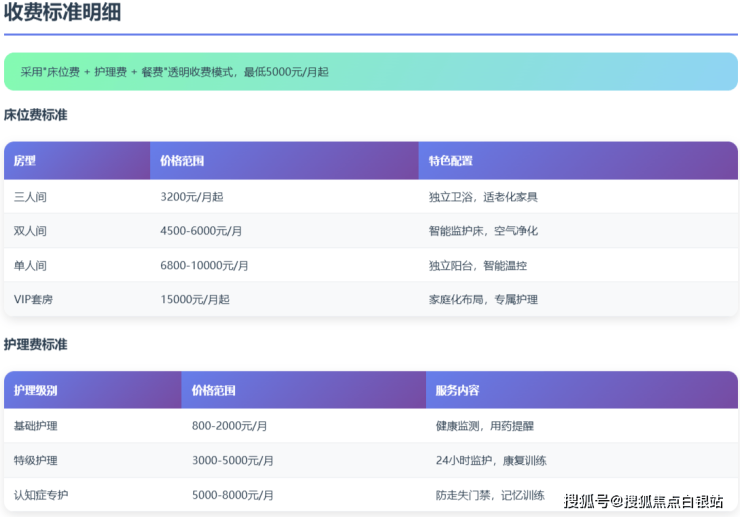Click the VIP套房 row label
This screenshot has width=740, height=517.
[33, 300]
